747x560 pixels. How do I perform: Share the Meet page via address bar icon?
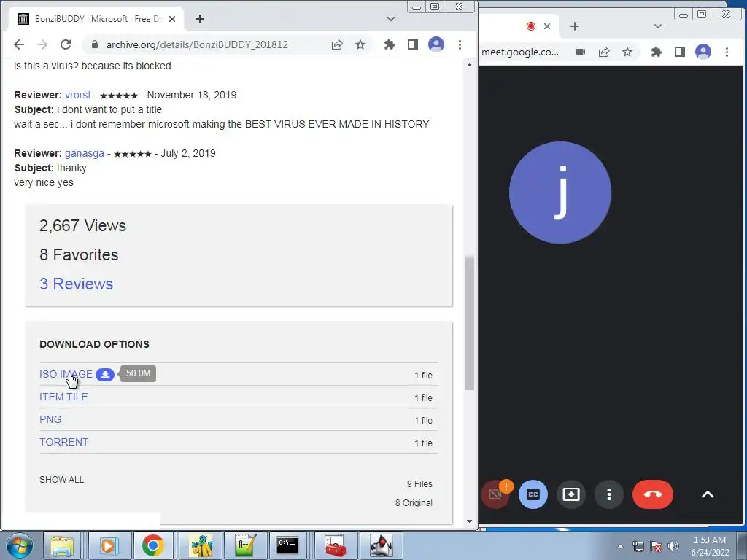pos(604,52)
